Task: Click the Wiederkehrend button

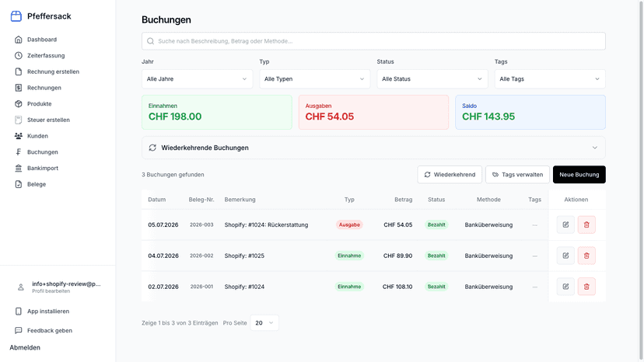Action: point(450,175)
